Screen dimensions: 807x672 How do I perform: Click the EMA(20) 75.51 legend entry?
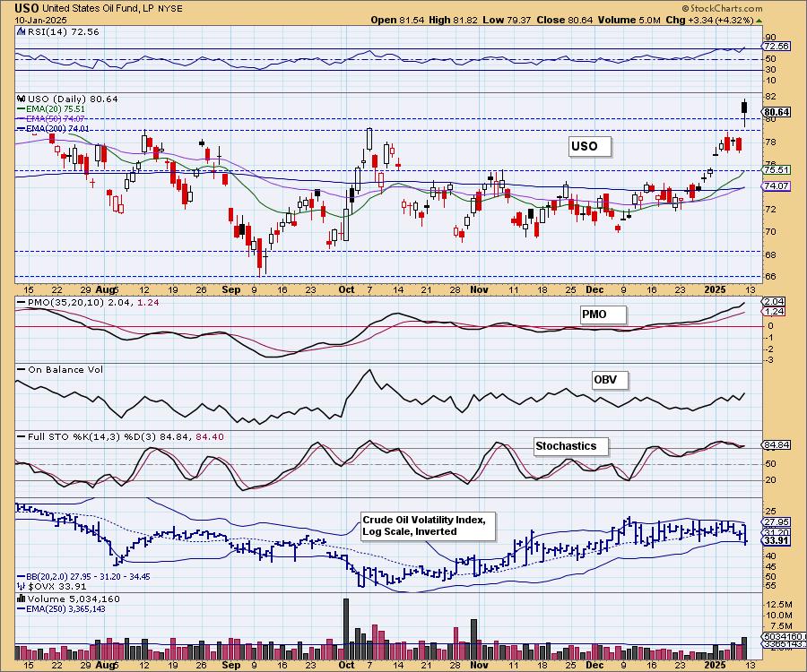point(51,109)
